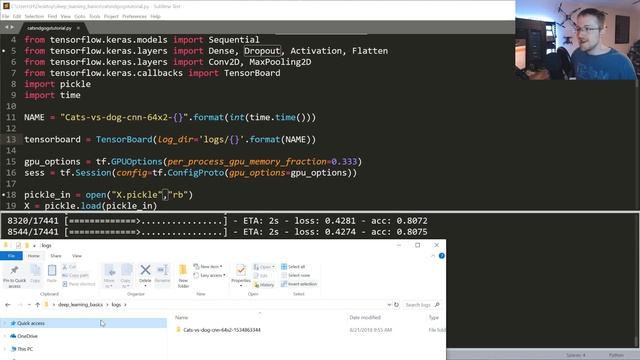Click the Up one level arrow
The height and width of the screenshot is (360, 640).
coord(38,305)
